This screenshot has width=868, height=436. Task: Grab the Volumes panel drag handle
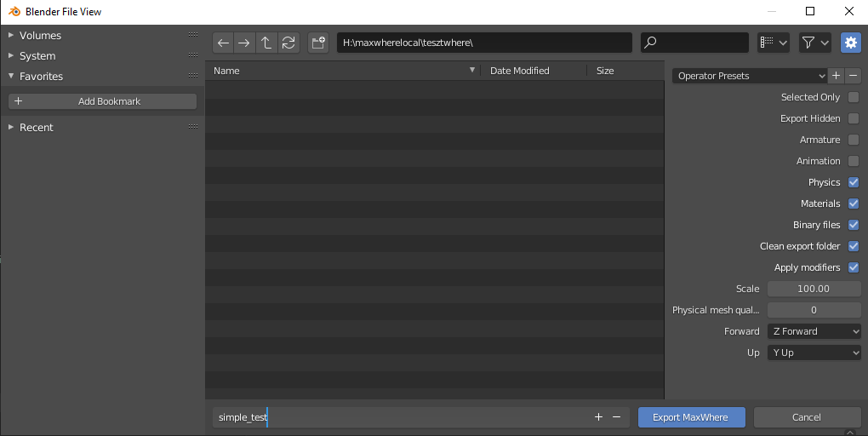(x=192, y=35)
